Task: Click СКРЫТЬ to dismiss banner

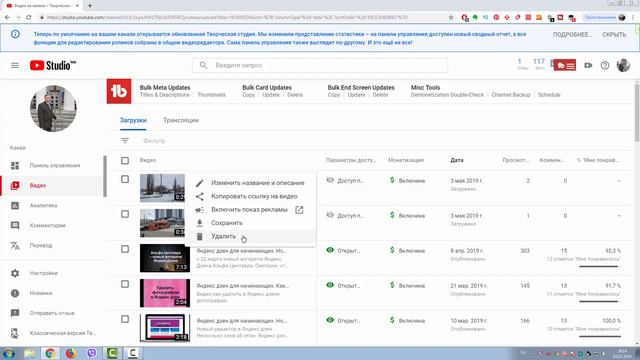Action: pos(614,35)
